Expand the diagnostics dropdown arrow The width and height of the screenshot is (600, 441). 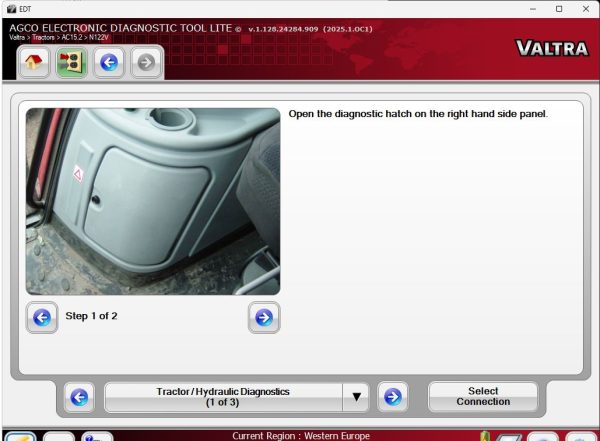click(x=356, y=397)
